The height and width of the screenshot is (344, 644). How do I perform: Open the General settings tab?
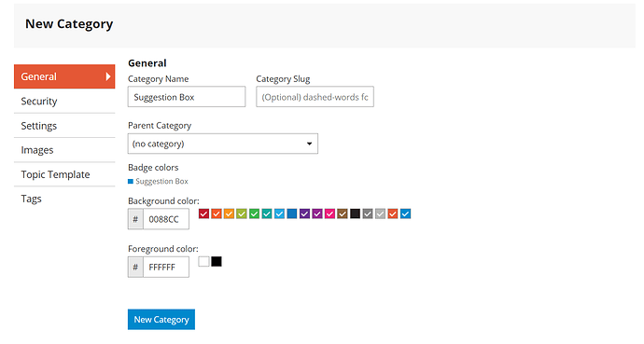coord(64,76)
